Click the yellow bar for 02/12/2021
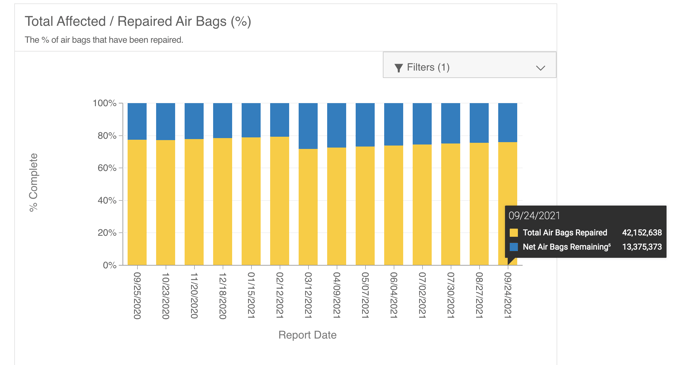This screenshot has height=365, width=674. (279, 201)
